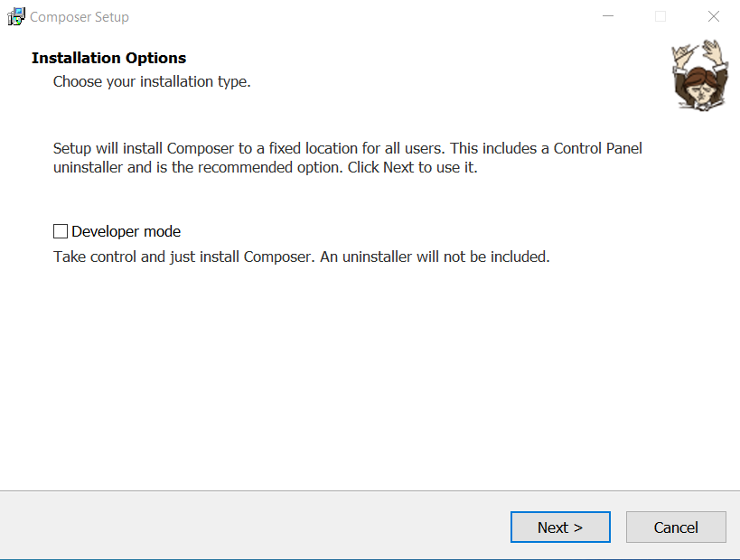Maximize the Composer Setup window
The width and height of the screenshot is (740, 560).
point(660,15)
